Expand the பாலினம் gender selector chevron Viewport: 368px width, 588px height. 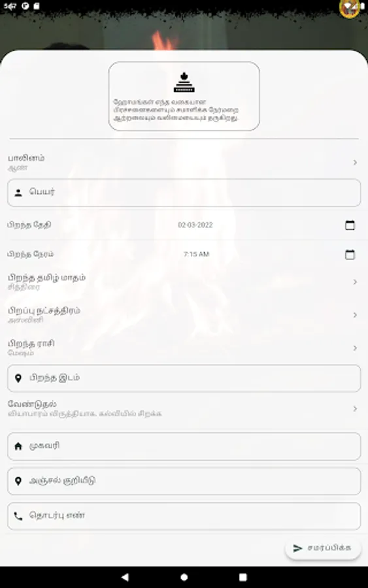click(x=355, y=163)
